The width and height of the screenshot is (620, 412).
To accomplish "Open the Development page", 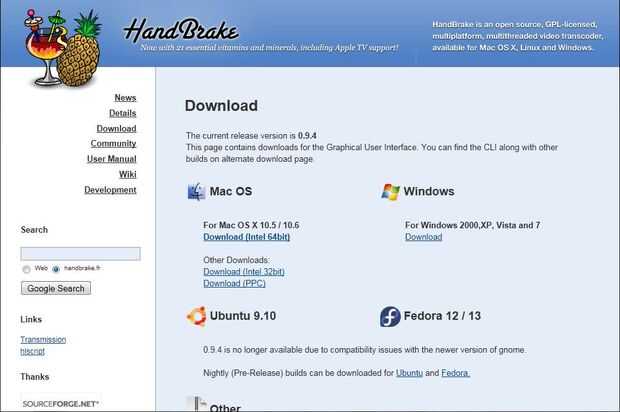I will [x=110, y=190].
